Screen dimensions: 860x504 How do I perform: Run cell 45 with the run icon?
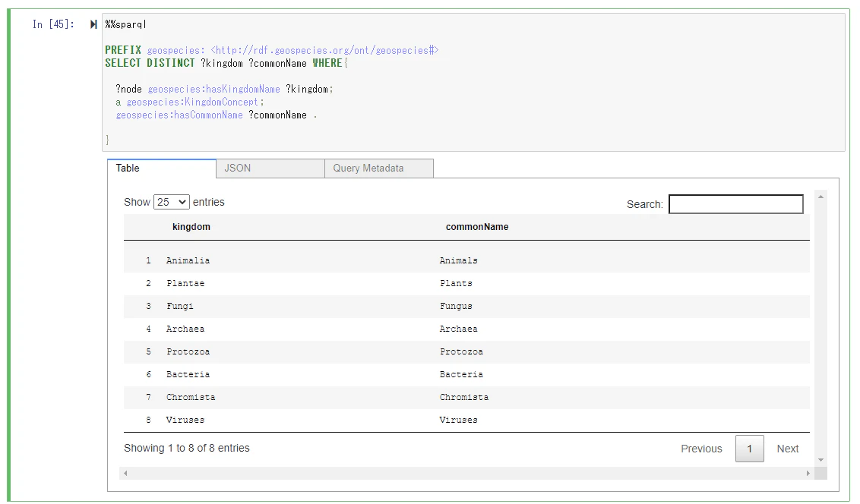coord(93,24)
